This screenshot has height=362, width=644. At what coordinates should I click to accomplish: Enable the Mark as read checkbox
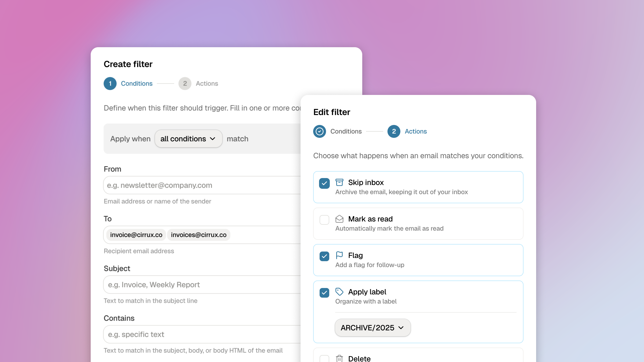click(324, 220)
